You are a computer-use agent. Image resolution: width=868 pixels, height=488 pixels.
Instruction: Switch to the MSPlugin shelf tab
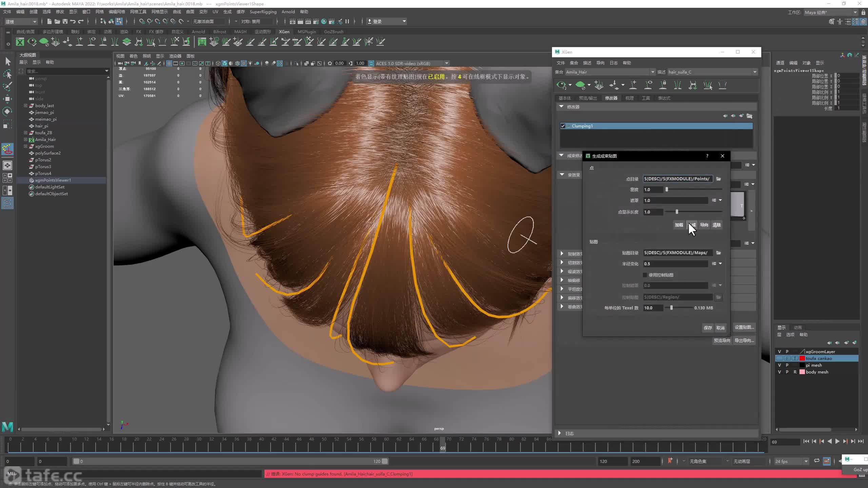[x=307, y=32]
